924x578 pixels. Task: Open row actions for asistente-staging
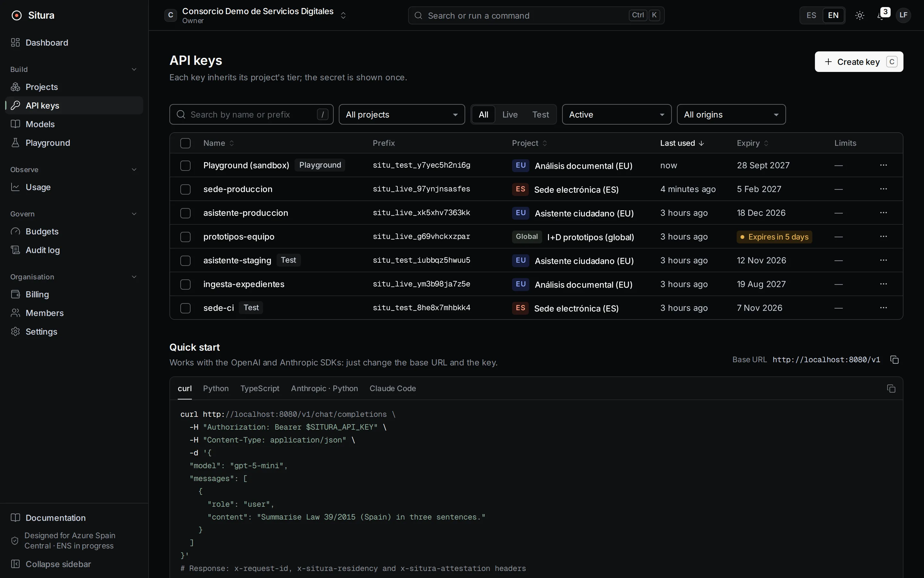click(884, 260)
